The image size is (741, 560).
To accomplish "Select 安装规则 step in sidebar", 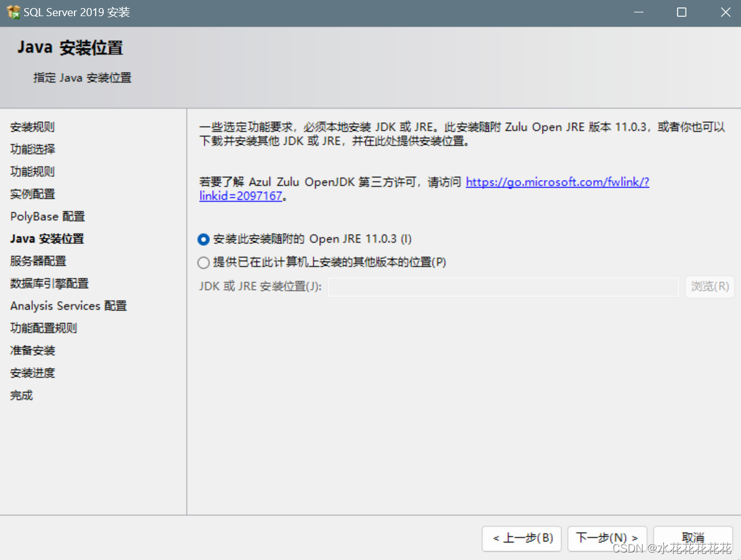I will click(32, 127).
